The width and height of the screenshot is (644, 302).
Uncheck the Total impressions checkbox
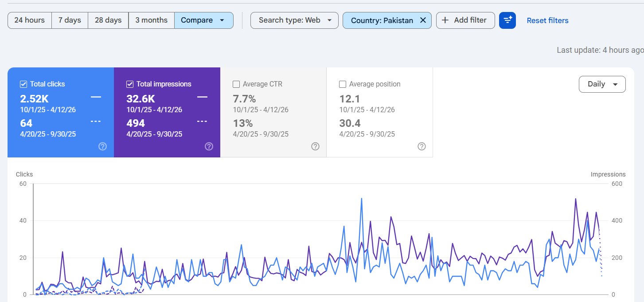130,84
